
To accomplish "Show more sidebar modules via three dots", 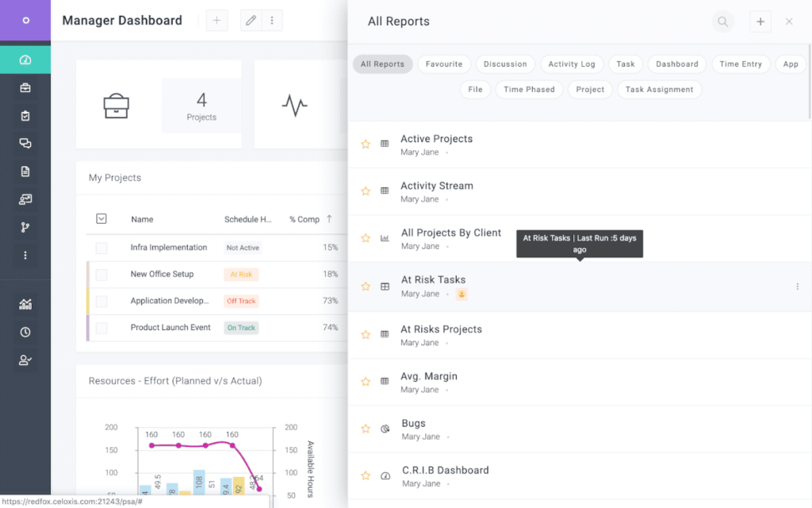I will [25, 255].
